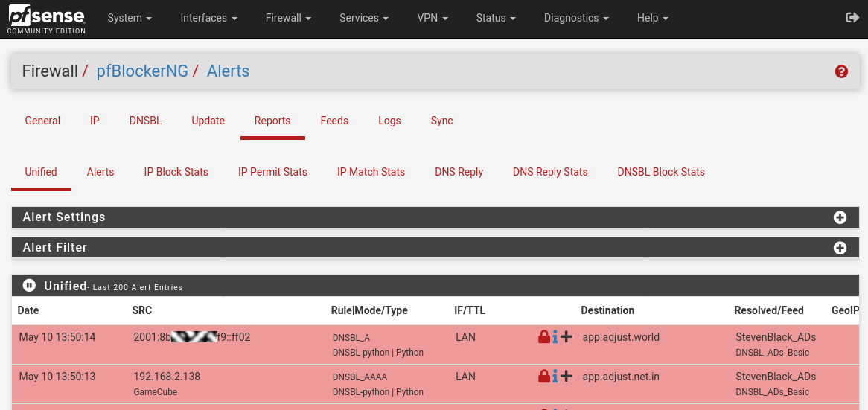Image resolution: width=868 pixels, height=410 pixels.
Task: Click source IP 192.168.2.138
Action: (x=167, y=377)
